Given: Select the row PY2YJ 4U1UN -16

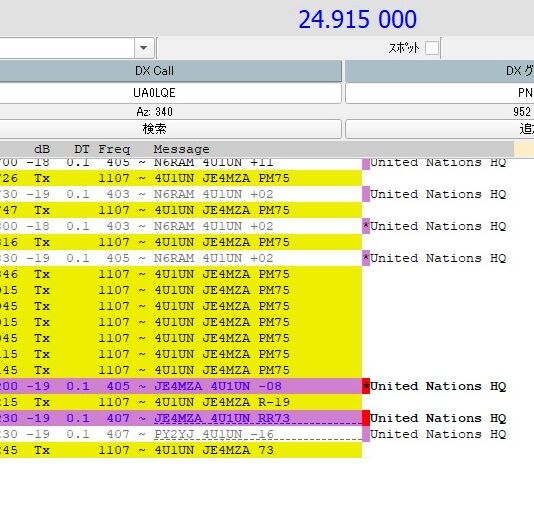Looking at the screenshot, I should click(x=181, y=434).
